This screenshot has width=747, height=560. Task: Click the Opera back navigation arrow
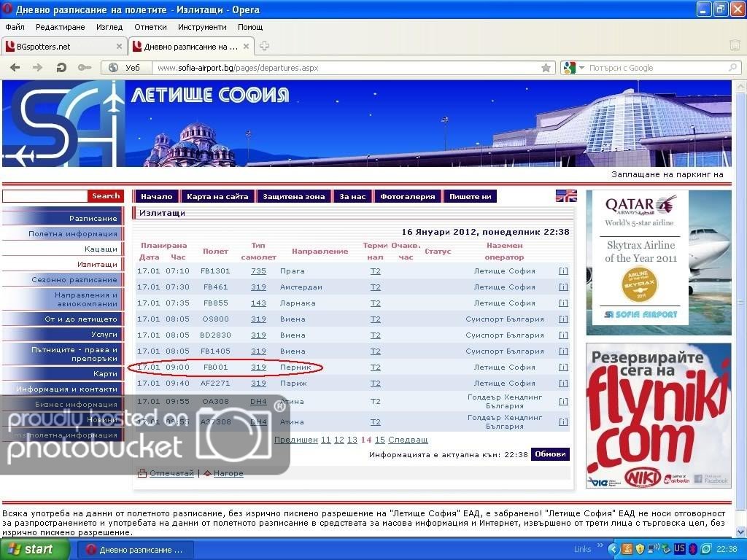point(15,68)
